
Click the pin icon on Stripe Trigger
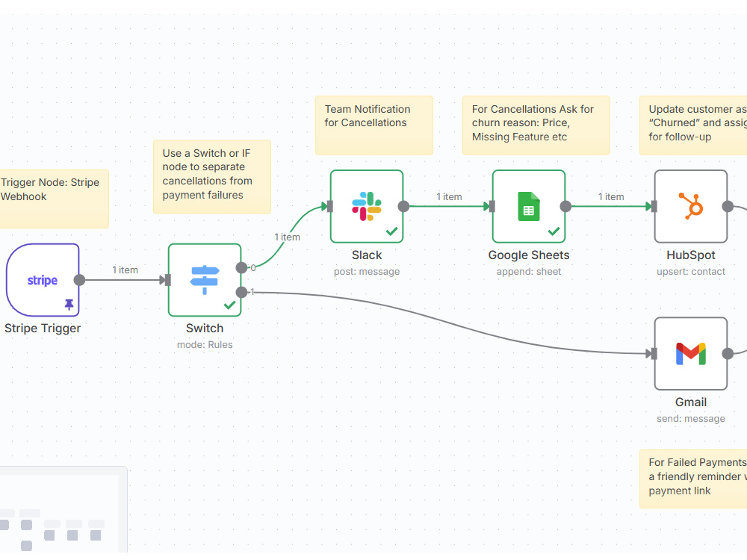(x=69, y=305)
